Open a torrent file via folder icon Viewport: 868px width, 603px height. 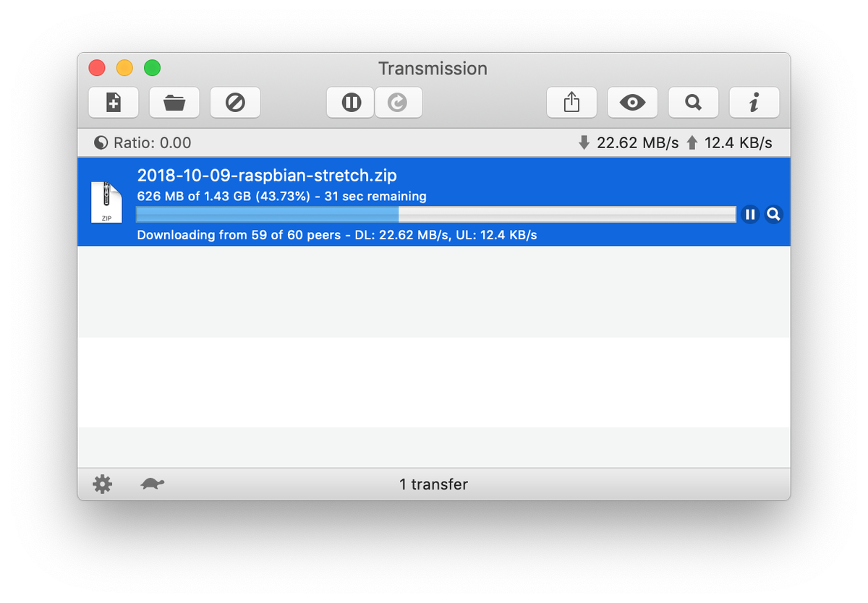pyautogui.click(x=174, y=103)
